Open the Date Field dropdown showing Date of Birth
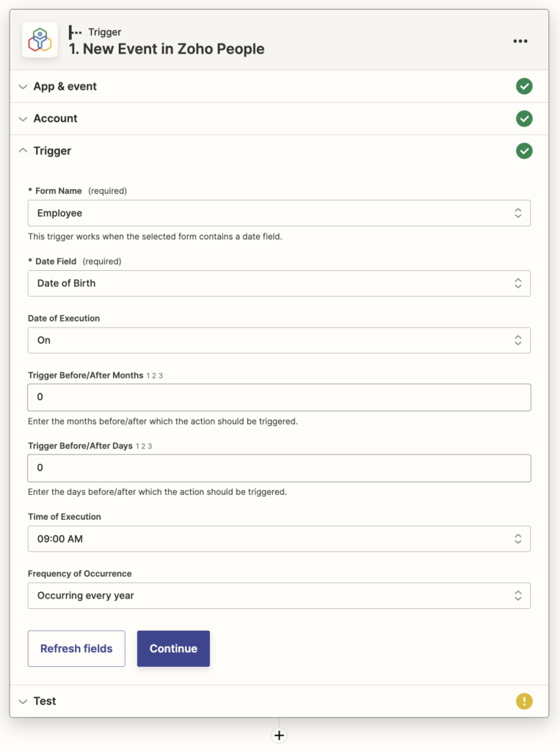 pos(279,283)
